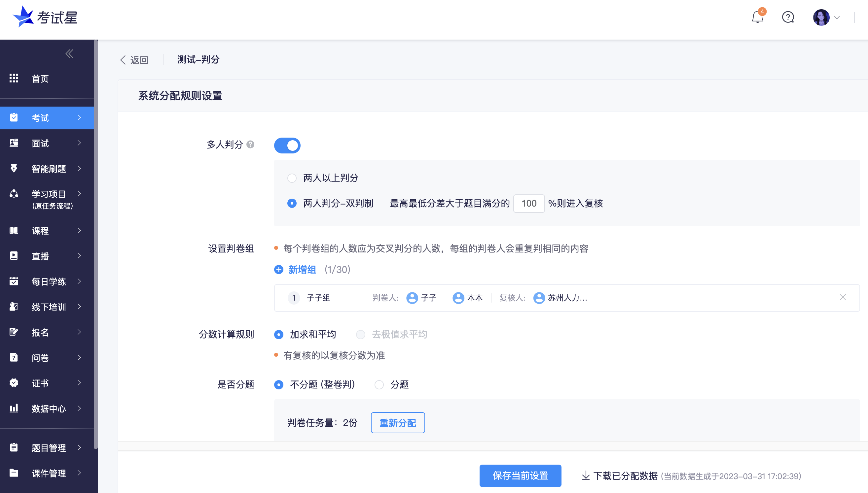This screenshot has width=868, height=493.
Task: Expand the 面试 menu chevron
Action: coord(79,143)
